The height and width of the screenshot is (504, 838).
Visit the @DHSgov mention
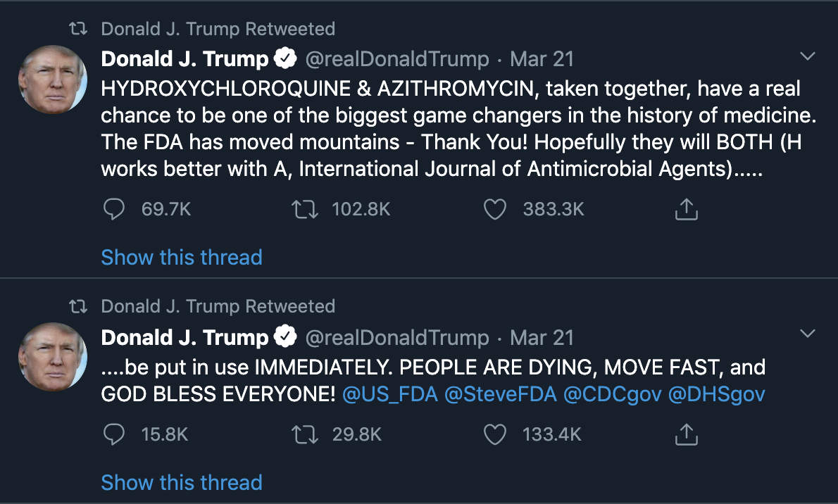715,394
